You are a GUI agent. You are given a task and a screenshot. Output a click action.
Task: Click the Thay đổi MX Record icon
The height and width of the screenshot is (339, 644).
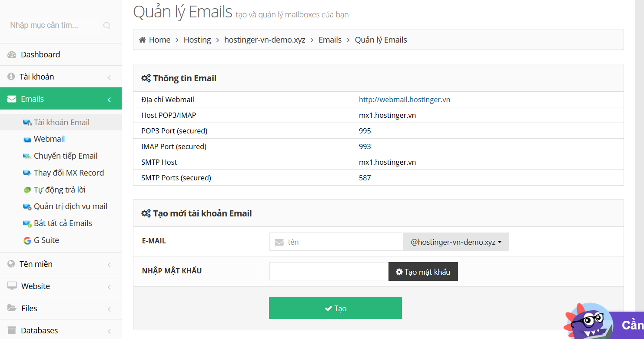(27, 173)
